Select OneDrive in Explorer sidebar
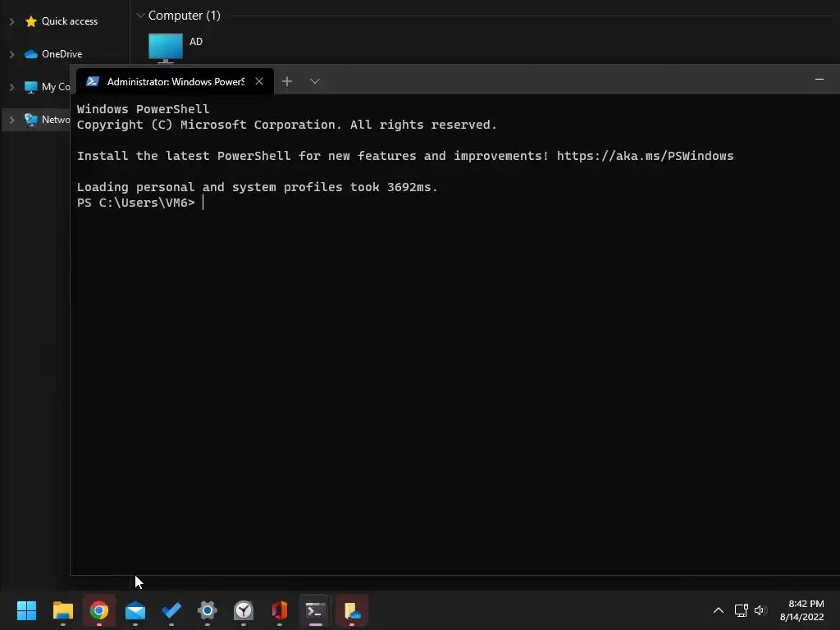This screenshot has height=630, width=840. coord(62,54)
